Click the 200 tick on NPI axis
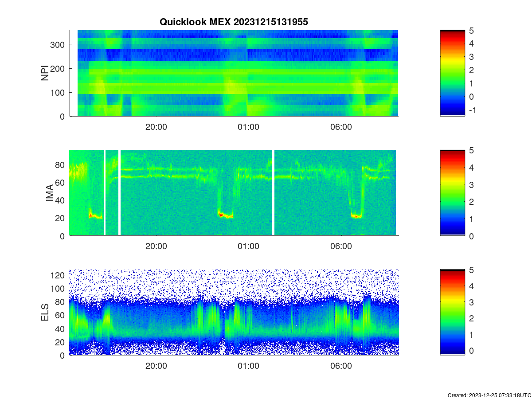Screen dimensions: 532x399 [58, 68]
